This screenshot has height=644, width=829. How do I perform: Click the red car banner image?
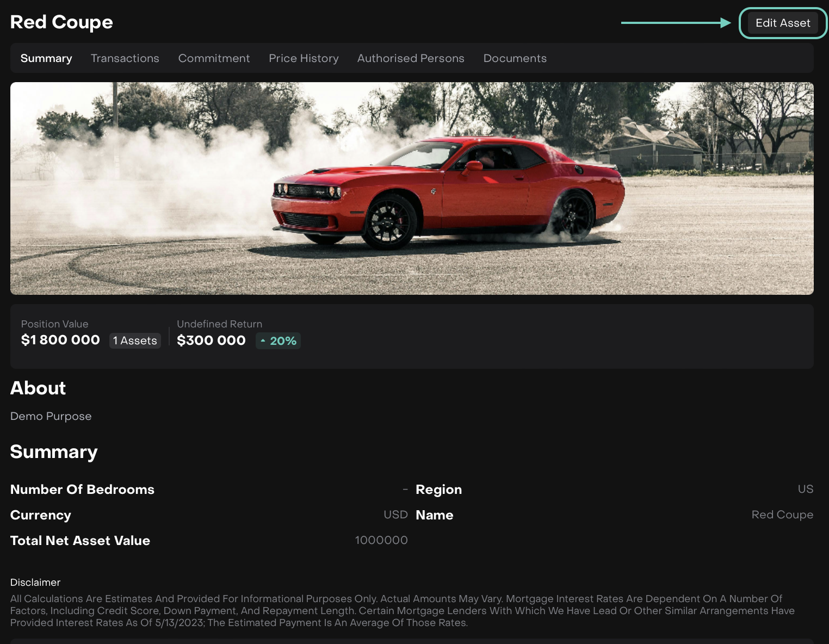pyautogui.click(x=412, y=188)
